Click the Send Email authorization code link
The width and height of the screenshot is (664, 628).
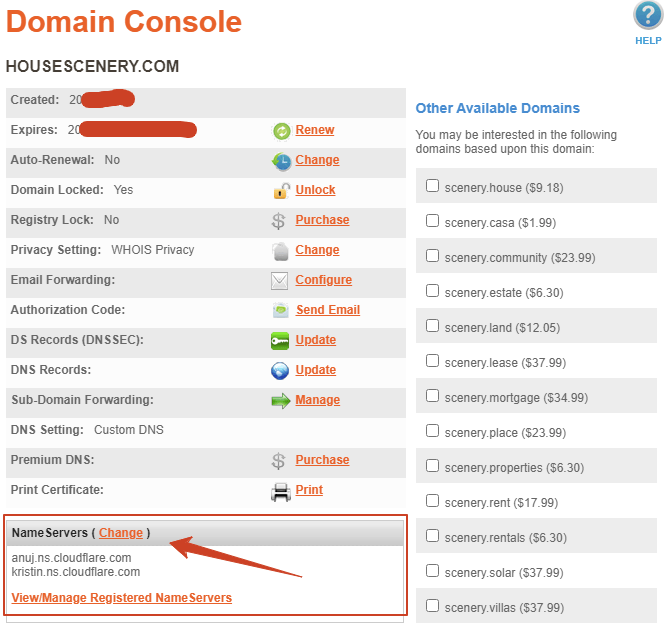click(x=327, y=310)
